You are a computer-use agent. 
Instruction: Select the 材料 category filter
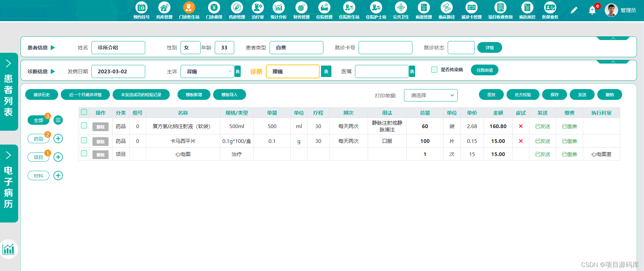click(x=38, y=176)
